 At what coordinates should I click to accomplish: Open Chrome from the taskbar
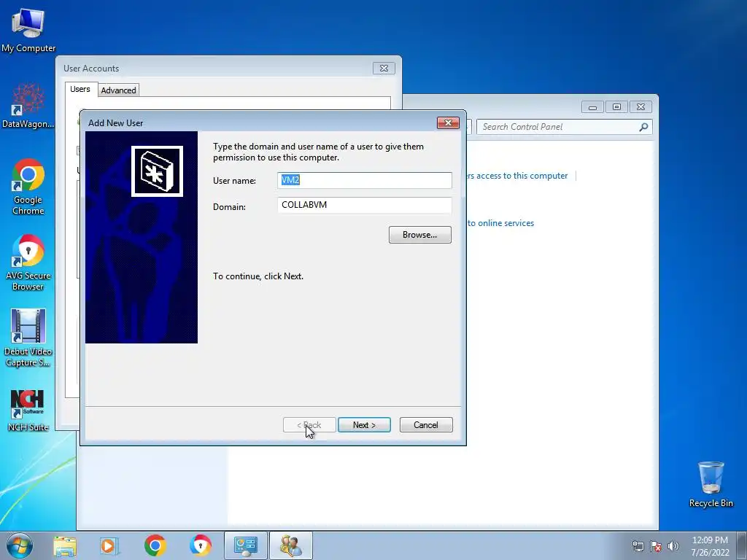(155, 545)
